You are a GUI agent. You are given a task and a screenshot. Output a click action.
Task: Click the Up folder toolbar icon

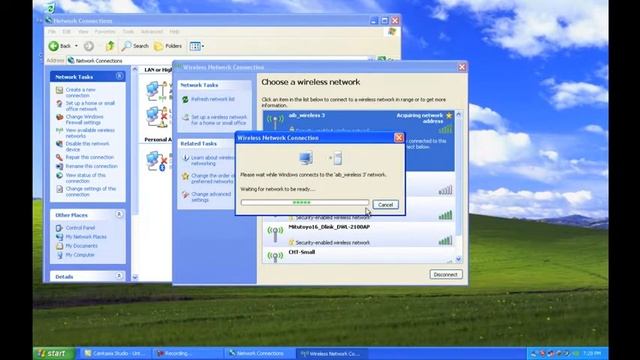click(x=109, y=46)
